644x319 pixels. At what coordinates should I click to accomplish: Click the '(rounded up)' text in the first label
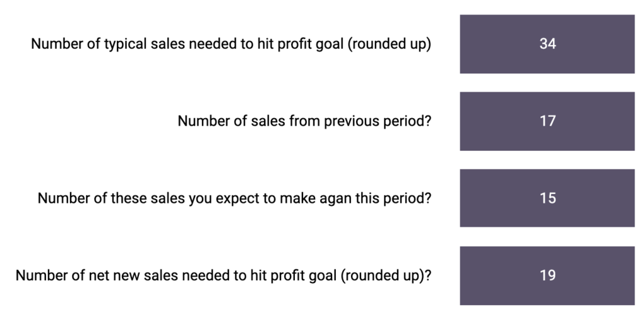[x=389, y=45]
